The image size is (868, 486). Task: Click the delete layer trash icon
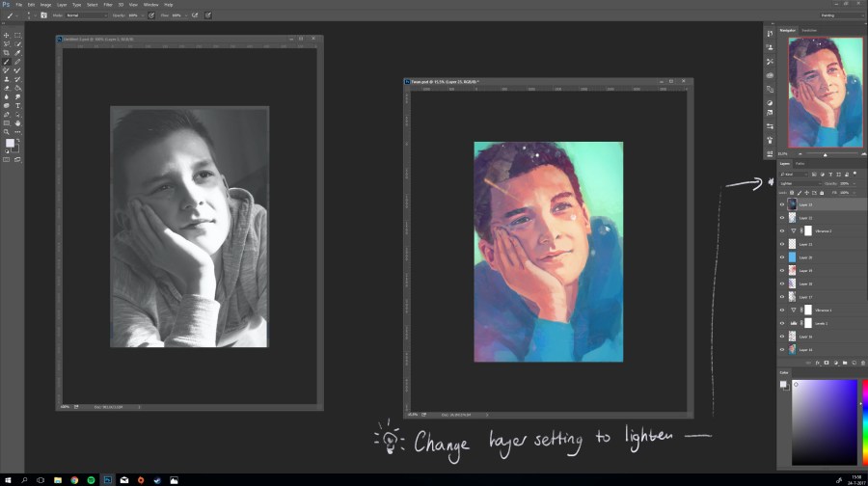(861, 363)
